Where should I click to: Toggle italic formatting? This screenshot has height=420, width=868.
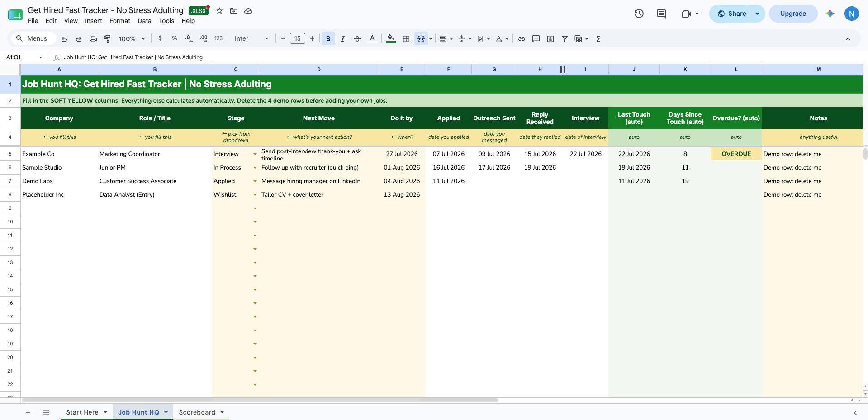[x=343, y=39]
